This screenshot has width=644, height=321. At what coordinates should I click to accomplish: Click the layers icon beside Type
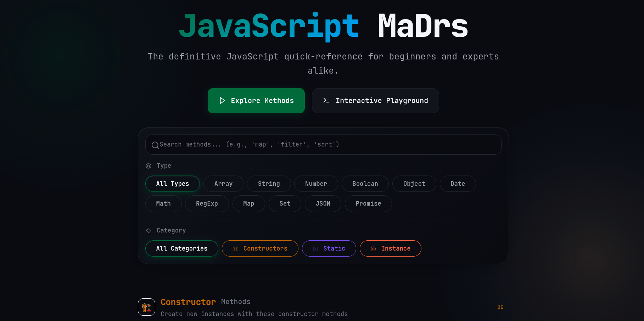tap(149, 166)
